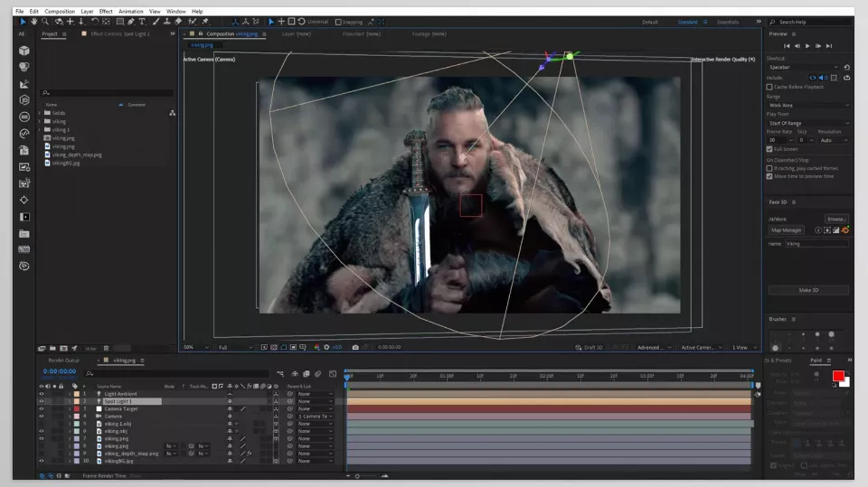Select the Eraser tool
This screenshot has width=868, height=487.
(x=178, y=22)
